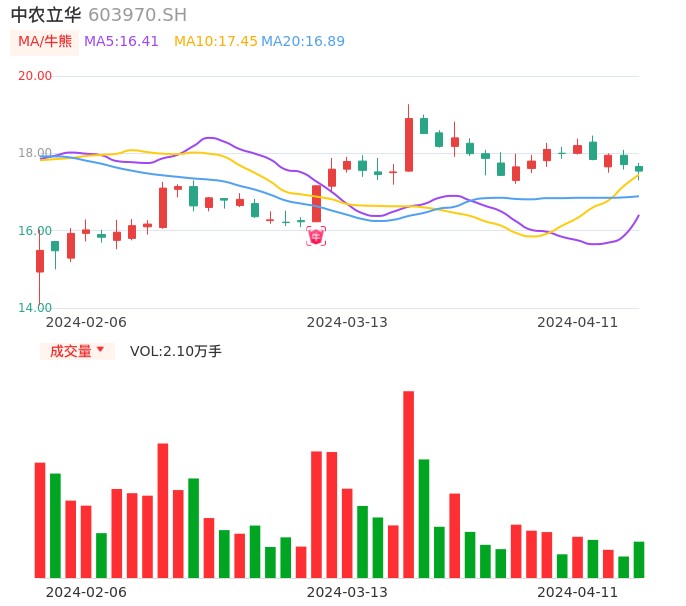Image resolution: width=686 pixels, height=606 pixels.
Task: Click the ticker code 603970.SH
Action: click(x=137, y=15)
